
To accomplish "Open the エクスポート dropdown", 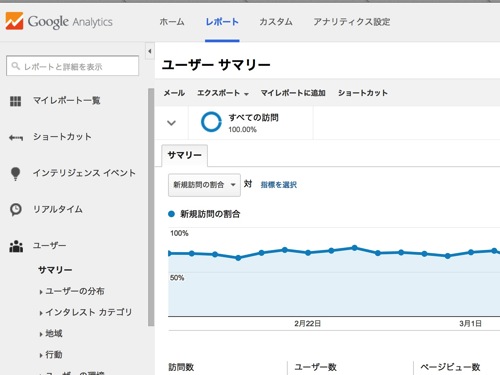I will [x=223, y=93].
